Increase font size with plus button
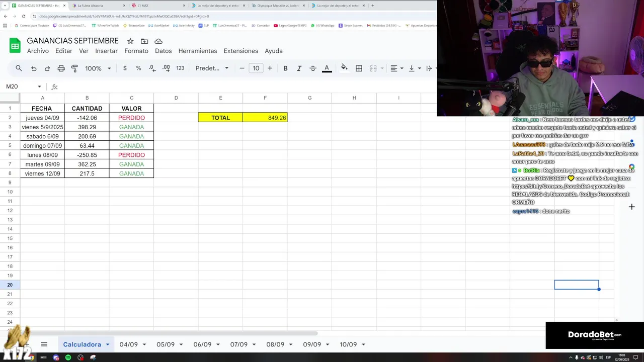Viewport: 644px width, 362px height. coord(270,68)
